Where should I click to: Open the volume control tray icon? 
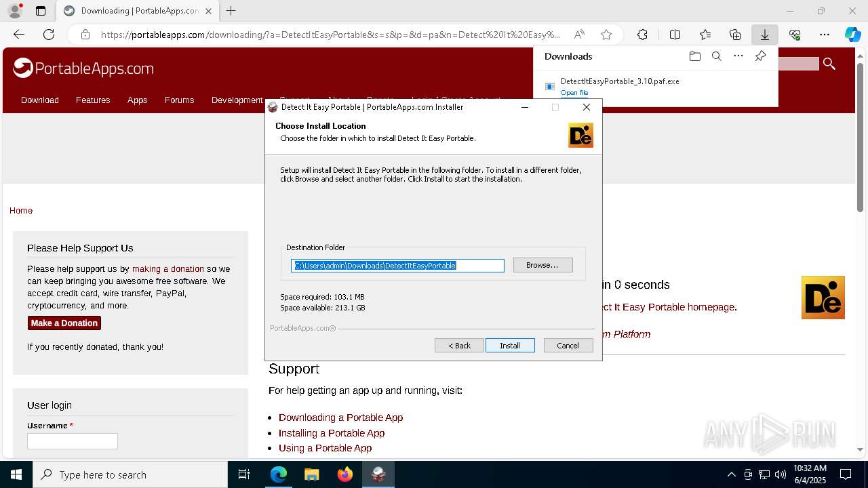click(781, 474)
